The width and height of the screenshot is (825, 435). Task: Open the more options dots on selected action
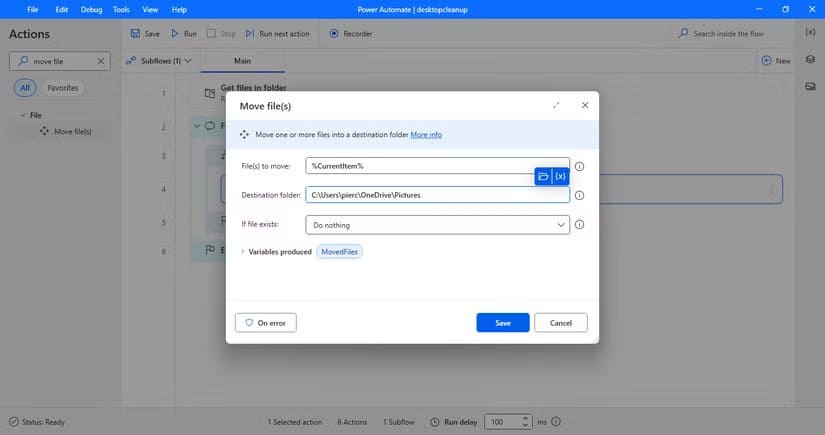(x=772, y=189)
